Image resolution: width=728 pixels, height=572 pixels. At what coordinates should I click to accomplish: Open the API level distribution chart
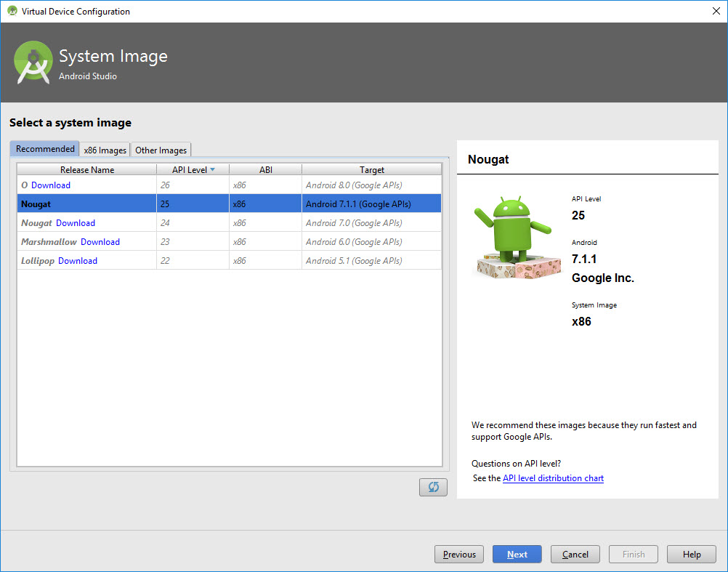pos(553,478)
